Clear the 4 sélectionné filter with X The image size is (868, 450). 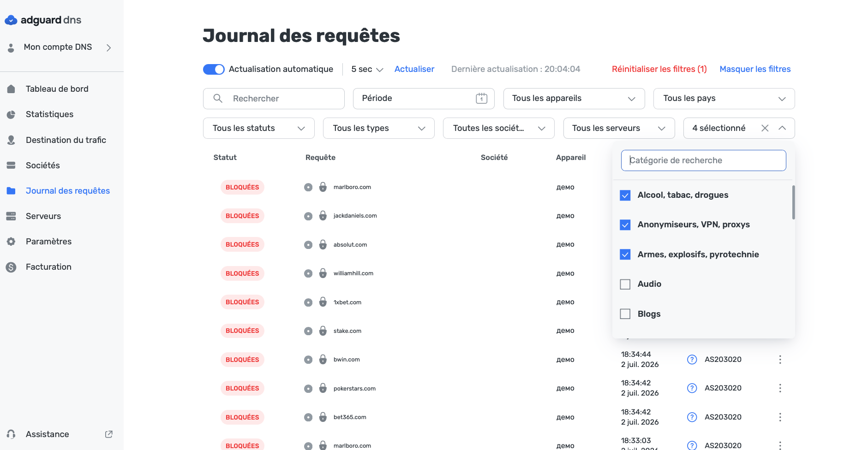[x=765, y=128]
